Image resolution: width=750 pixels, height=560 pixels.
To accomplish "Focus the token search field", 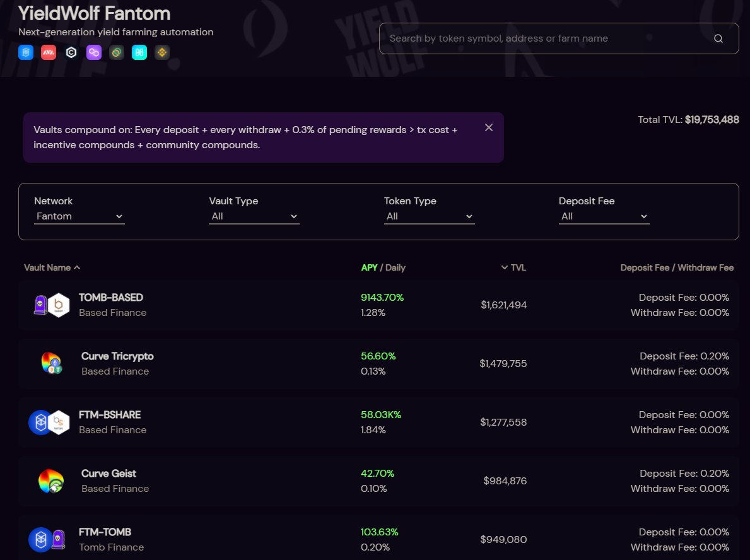I will point(559,38).
